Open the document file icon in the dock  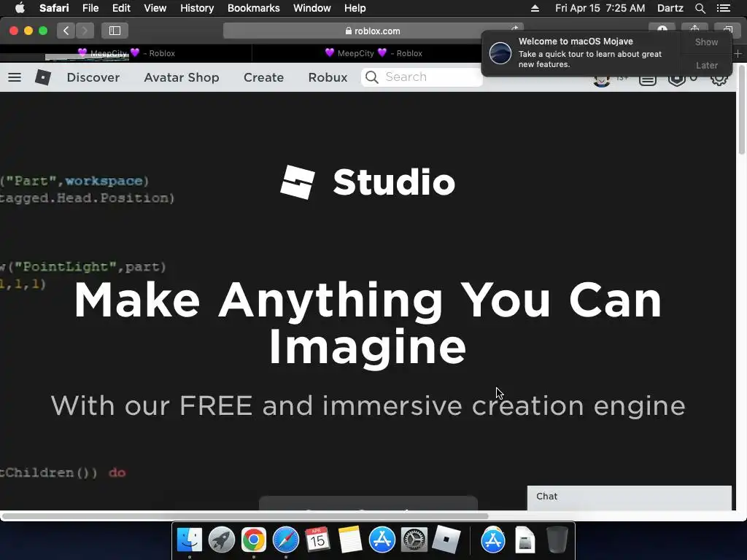[525, 540]
